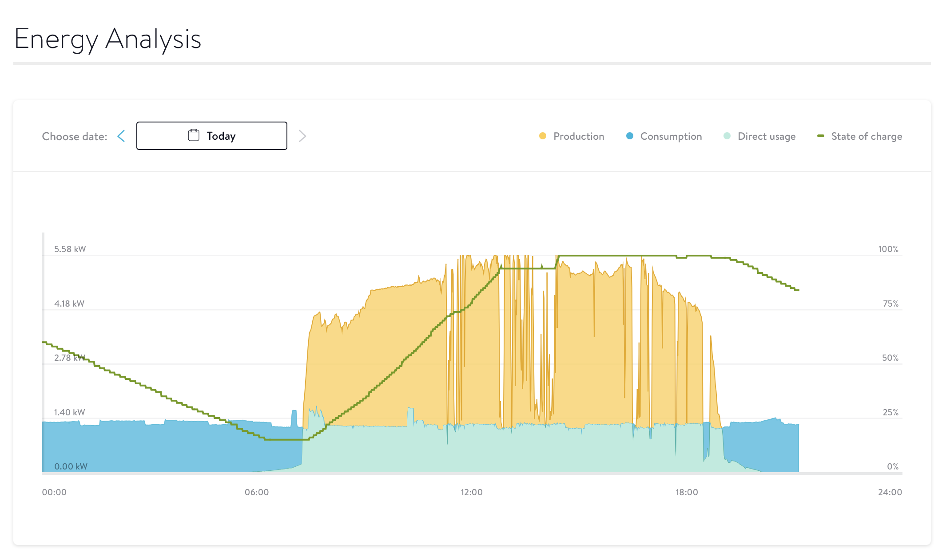Click the mint Direct usage legend dot
The width and height of the screenshot is (946, 560).
[x=727, y=136]
